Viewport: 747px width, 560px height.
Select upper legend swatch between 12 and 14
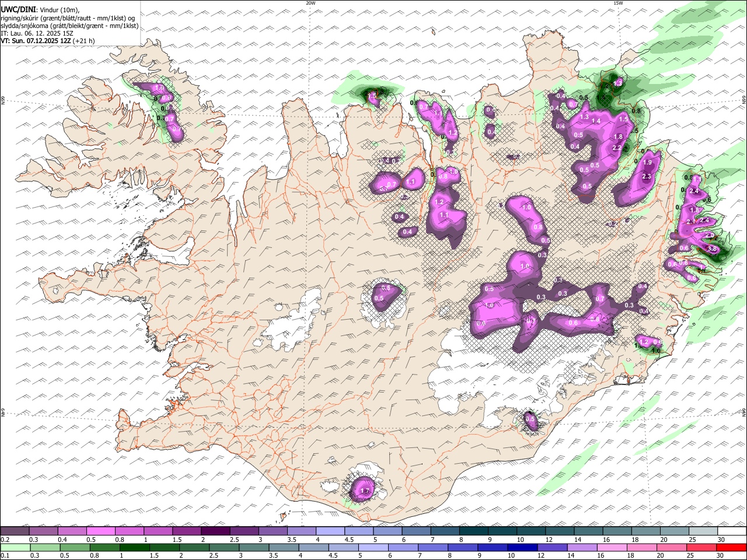(558, 531)
